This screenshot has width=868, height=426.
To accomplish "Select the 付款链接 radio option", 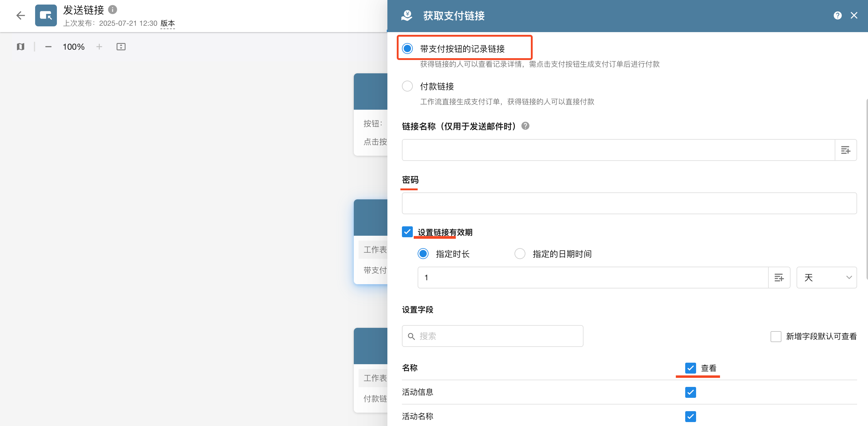I will point(407,86).
